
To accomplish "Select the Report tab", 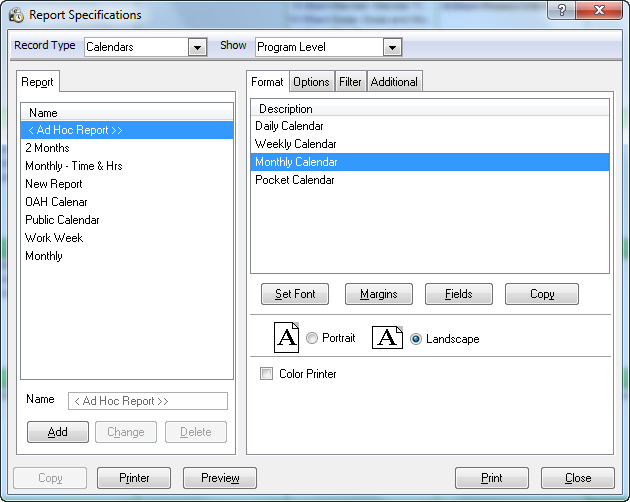I will pos(37,82).
